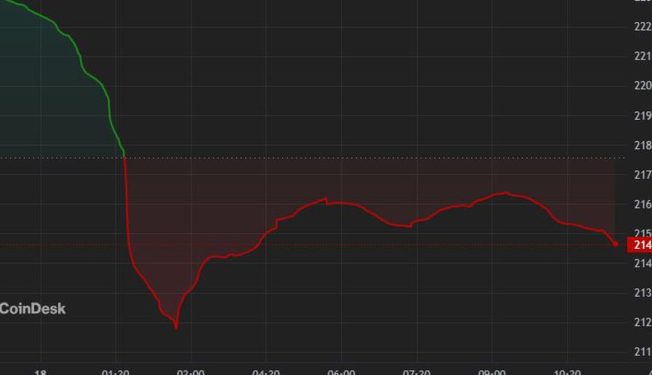Image resolution: width=652 pixels, height=375 pixels.
Task: Select the 217 price axis label
Action: [x=643, y=175]
